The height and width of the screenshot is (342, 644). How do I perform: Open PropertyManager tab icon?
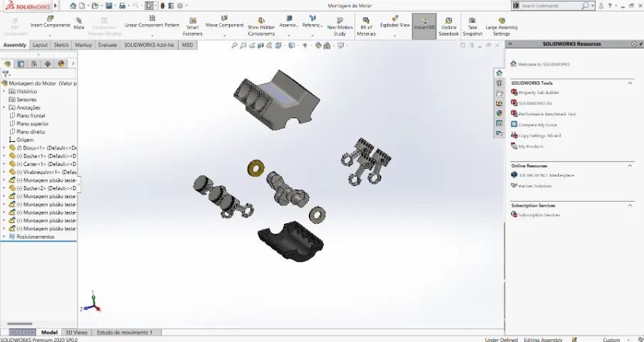coord(21,63)
